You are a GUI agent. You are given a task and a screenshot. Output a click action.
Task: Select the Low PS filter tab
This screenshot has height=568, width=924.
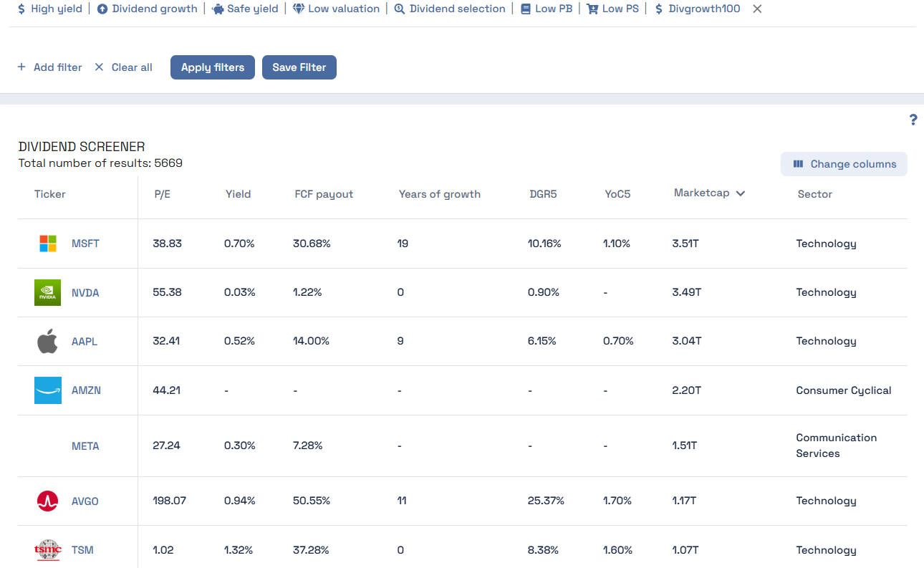(620, 9)
